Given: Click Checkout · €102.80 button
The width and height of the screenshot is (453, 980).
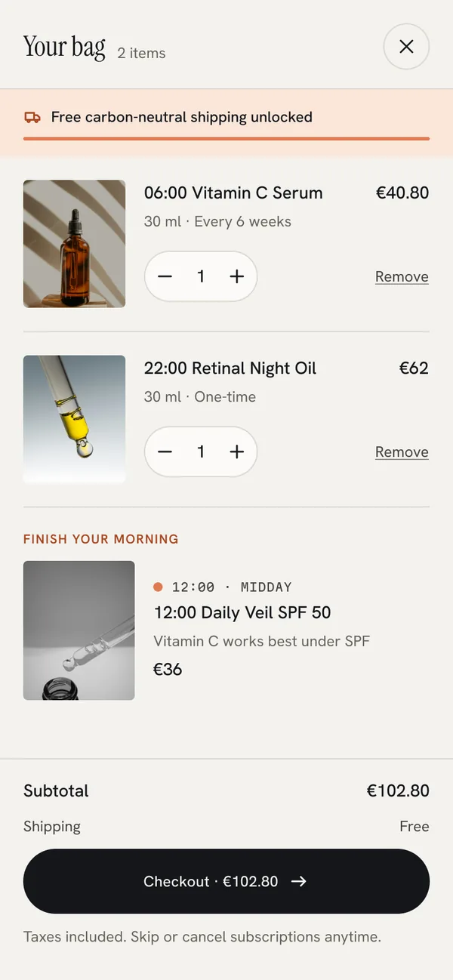Looking at the screenshot, I should click(226, 881).
